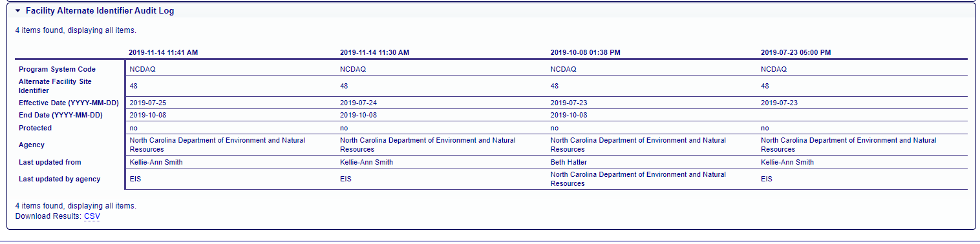Collapse the Facility Alternate Identifier Audit Log
Viewport: 980px width, 244px height.
tap(18, 11)
